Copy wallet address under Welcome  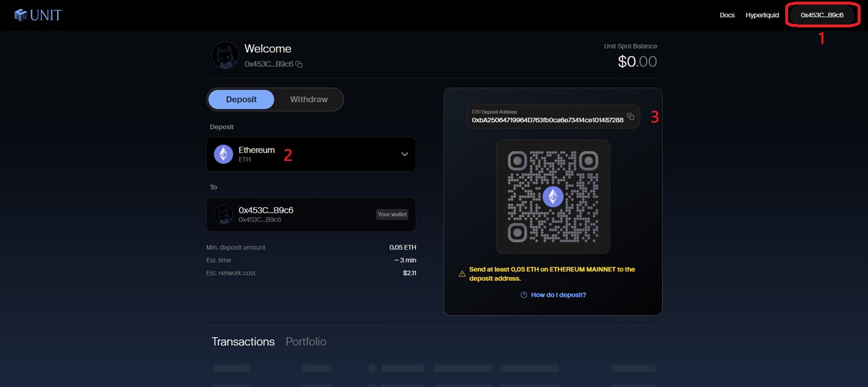click(x=299, y=64)
